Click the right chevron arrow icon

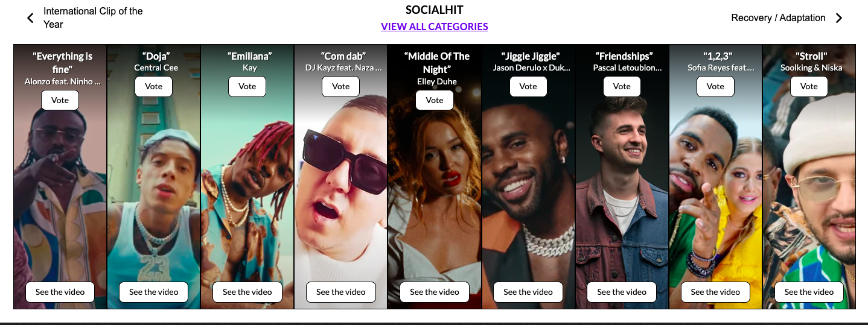838,18
